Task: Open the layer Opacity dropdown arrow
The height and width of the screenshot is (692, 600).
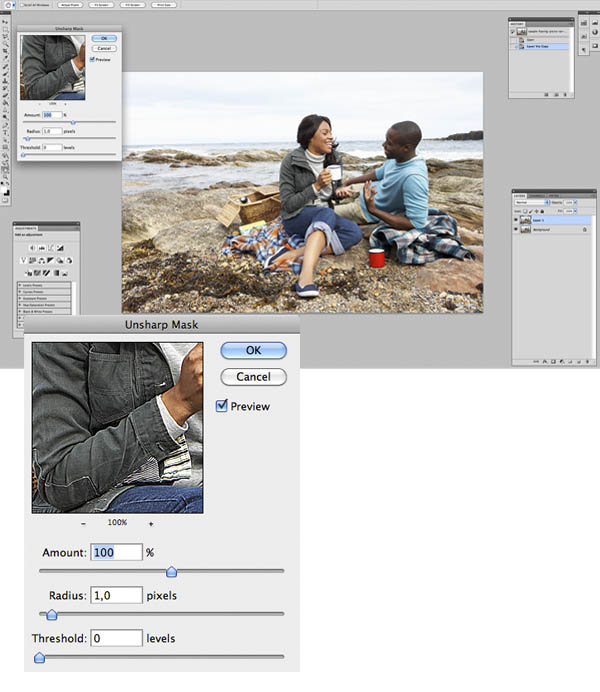Action: pyautogui.click(x=574, y=204)
